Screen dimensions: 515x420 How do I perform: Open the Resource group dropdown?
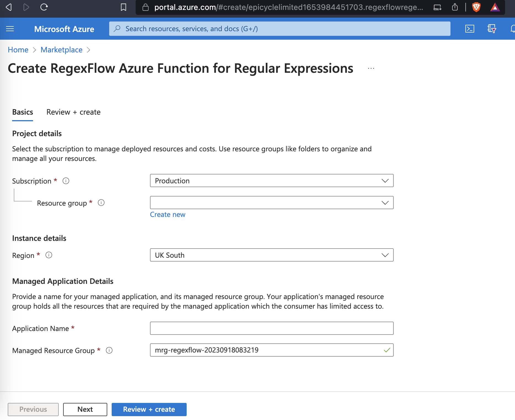click(272, 203)
